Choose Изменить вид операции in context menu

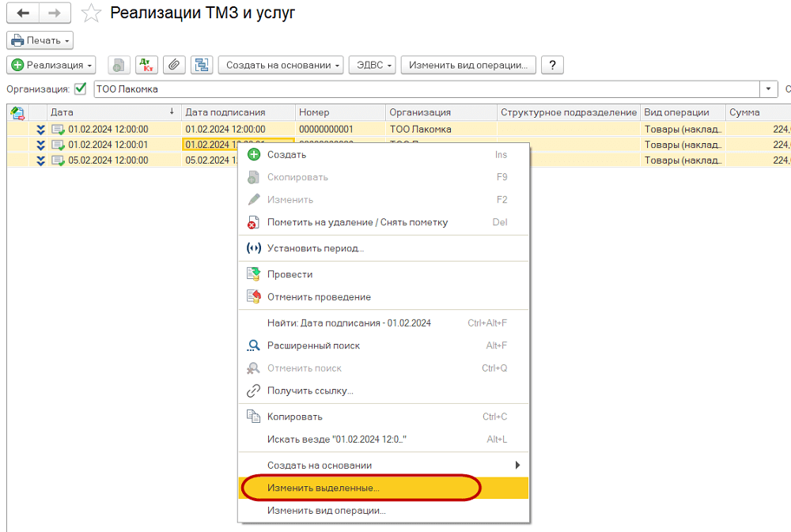pyautogui.click(x=384, y=511)
